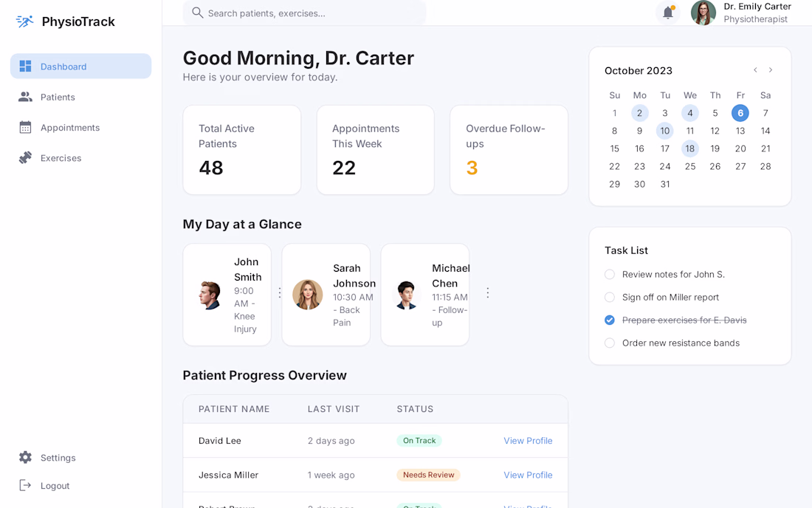Click the Settings gear icon
Image resolution: width=812 pixels, height=508 pixels.
25,457
